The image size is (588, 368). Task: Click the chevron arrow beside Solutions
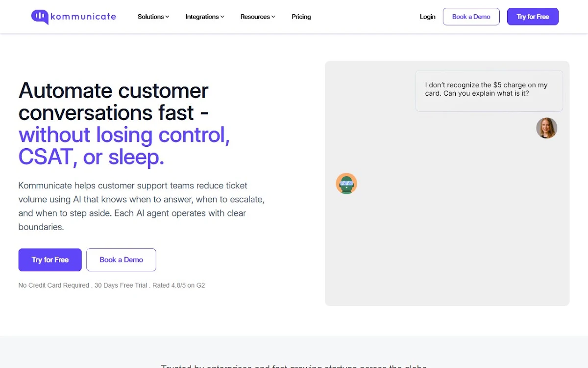pos(167,17)
